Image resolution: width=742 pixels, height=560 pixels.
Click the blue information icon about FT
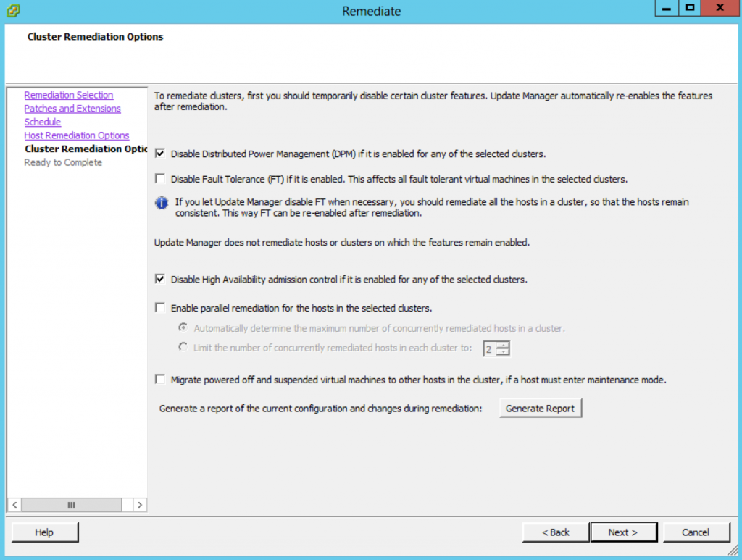tap(162, 203)
